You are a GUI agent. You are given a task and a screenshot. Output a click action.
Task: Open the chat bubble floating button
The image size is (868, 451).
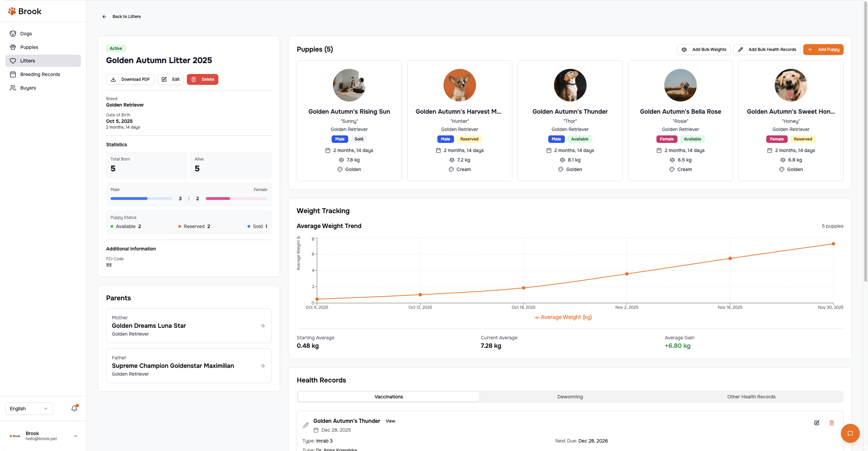pos(850,433)
